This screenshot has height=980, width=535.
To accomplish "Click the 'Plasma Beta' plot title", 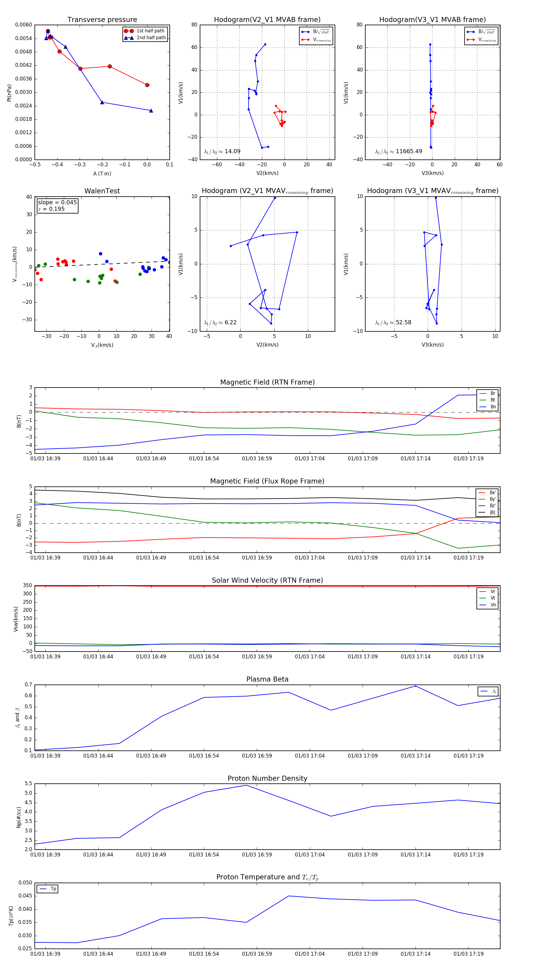I will tap(267, 679).
